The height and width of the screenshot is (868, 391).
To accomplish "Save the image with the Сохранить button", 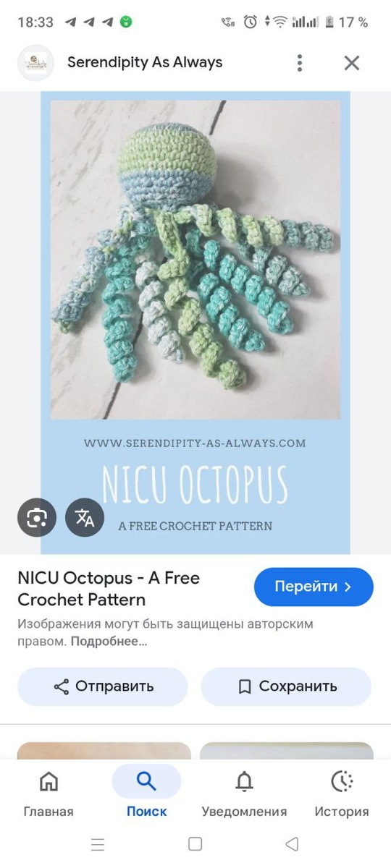I will click(286, 686).
